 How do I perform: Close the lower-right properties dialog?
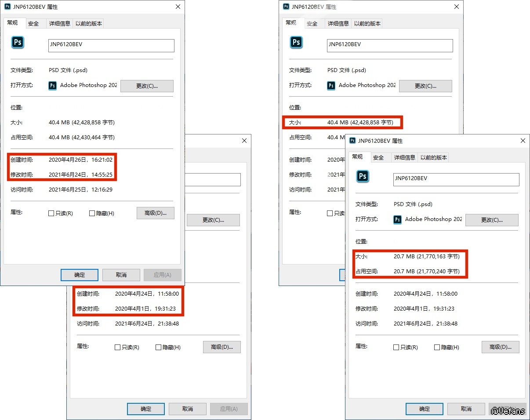[x=523, y=141]
